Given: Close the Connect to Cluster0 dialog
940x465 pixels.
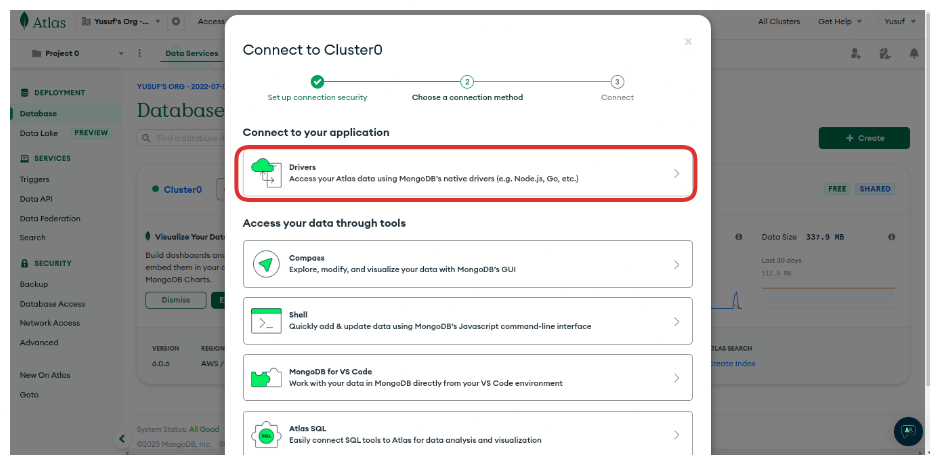Looking at the screenshot, I should [x=688, y=42].
